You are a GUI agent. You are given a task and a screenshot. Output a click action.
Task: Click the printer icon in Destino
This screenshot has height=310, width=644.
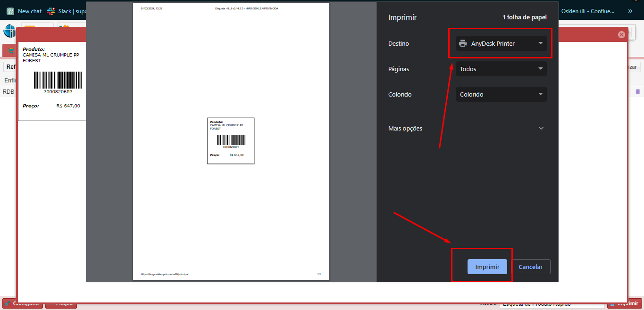[x=463, y=44]
